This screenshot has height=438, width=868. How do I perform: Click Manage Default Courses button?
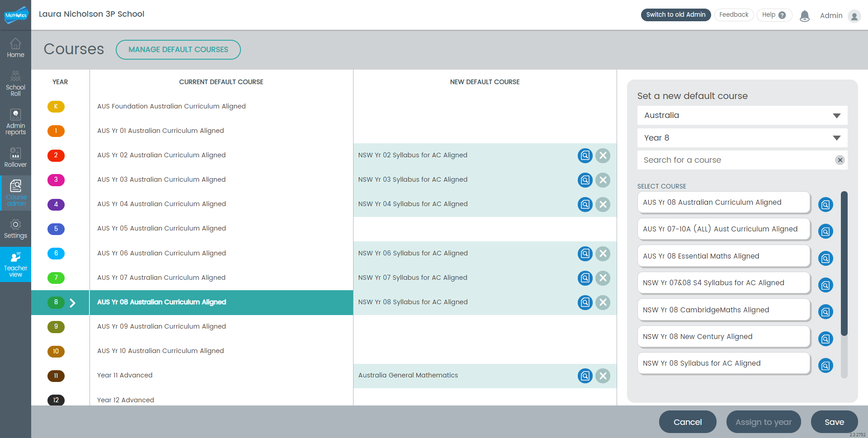tap(178, 50)
